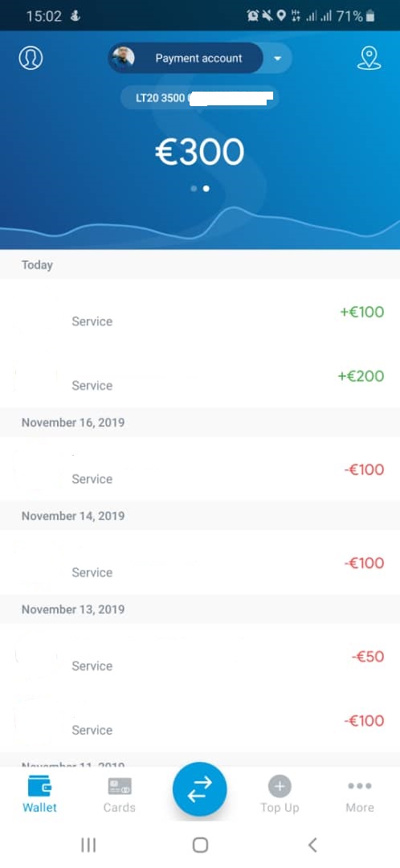This screenshot has height=868, width=400.
Task: Tap the account avatar photo
Action: coord(123,58)
